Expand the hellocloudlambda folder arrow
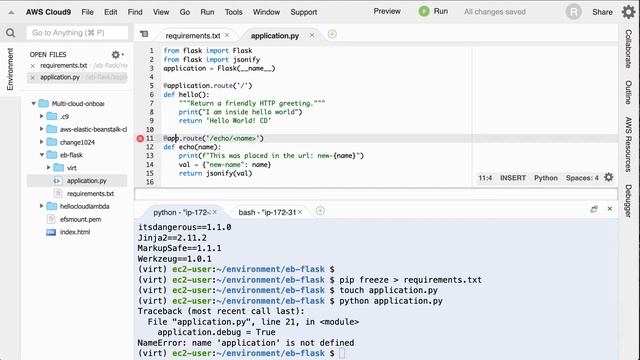 41,206
